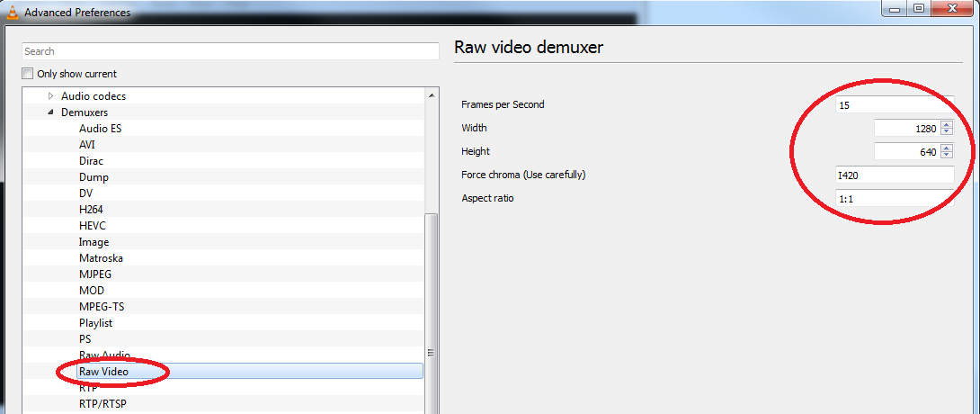
Task: Increase Width with the up arrow
Action: (946, 125)
